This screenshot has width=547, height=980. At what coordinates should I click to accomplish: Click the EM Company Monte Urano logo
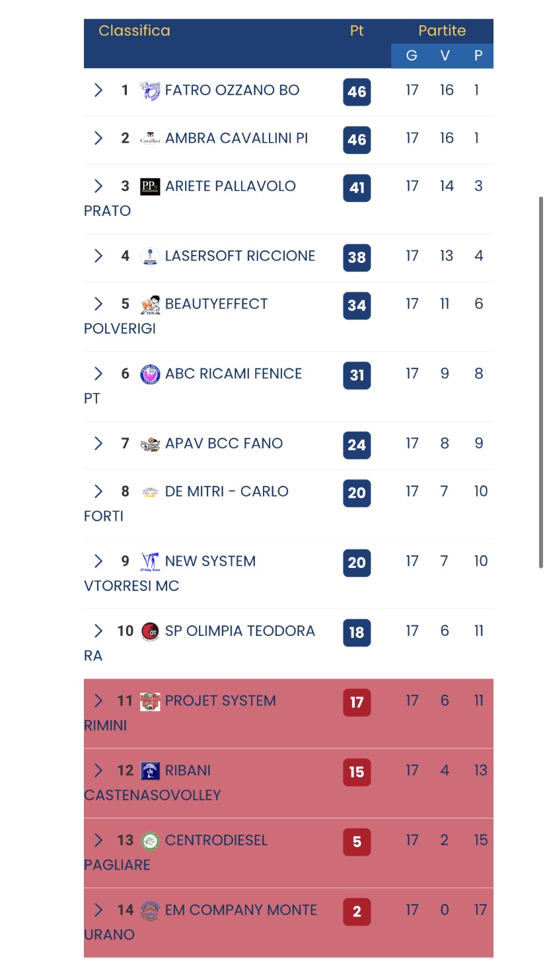point(150,911)
